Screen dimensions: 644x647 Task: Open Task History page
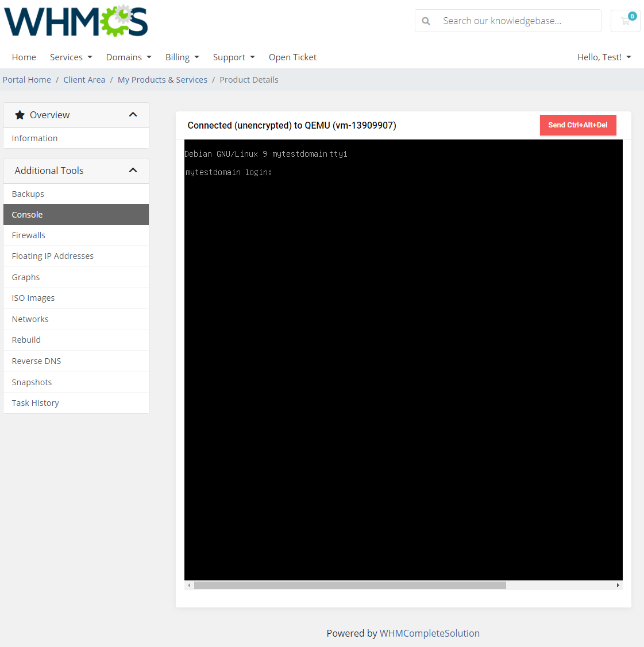pyautogui.click(x=76, y=403)
